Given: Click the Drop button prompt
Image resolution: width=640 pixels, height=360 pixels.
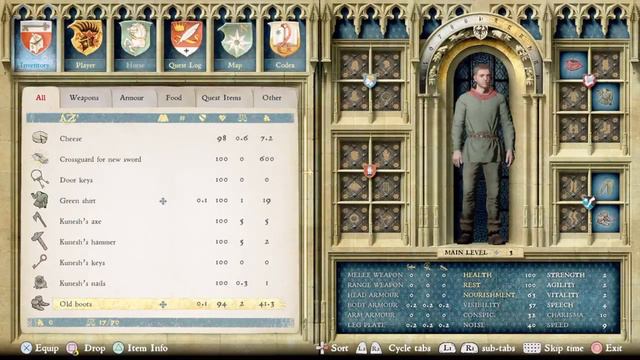Looking at the screenshot, I should point(86,348).
